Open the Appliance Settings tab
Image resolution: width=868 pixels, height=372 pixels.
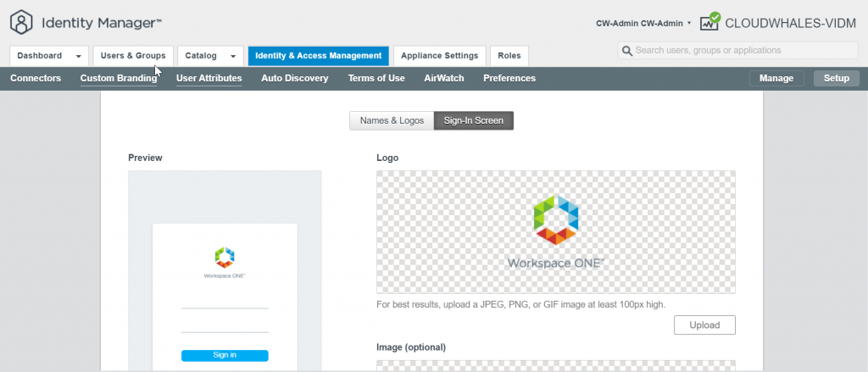pos(440,55)
